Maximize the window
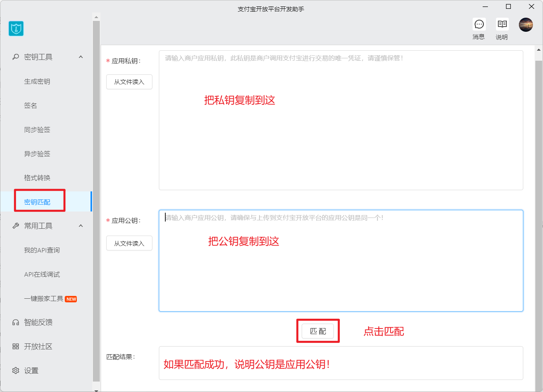The image size is (543, 392). click(508, 6)
